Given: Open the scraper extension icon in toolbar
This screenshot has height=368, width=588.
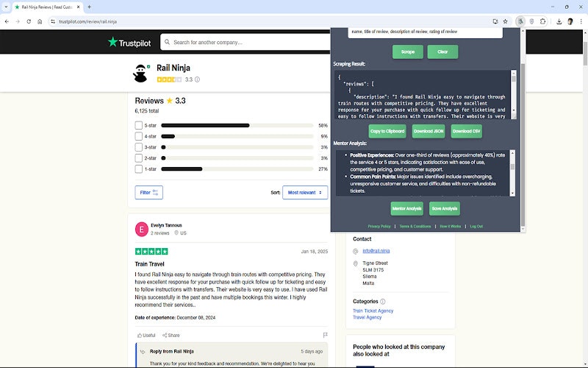Looking at the screenshot, I should point(520,22).
